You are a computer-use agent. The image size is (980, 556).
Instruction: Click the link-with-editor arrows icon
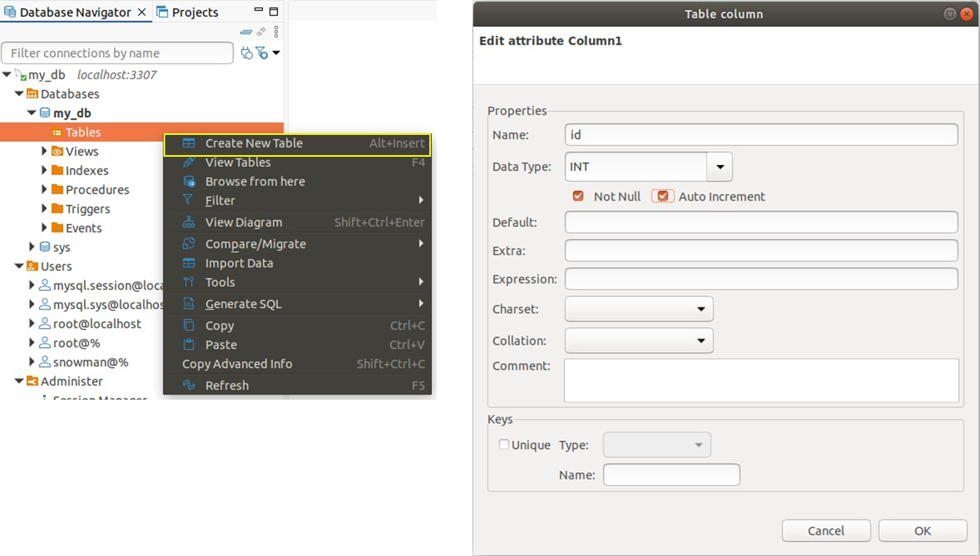click(261, 32)
